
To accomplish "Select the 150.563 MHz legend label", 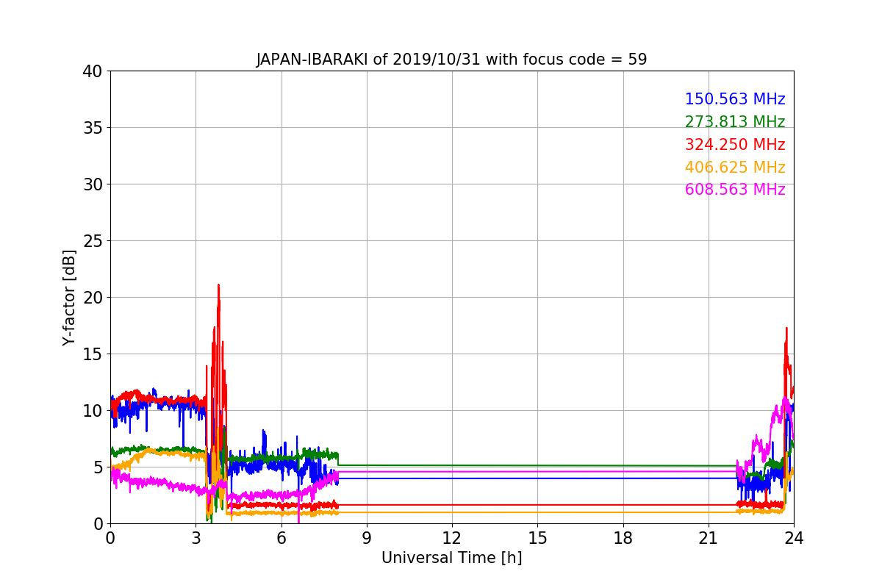I will point(735,99).
